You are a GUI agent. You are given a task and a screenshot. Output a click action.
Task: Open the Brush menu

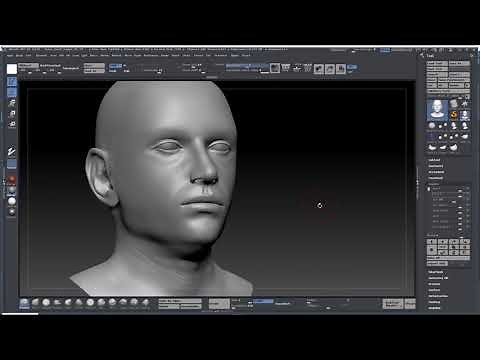[x=20, y=55]
